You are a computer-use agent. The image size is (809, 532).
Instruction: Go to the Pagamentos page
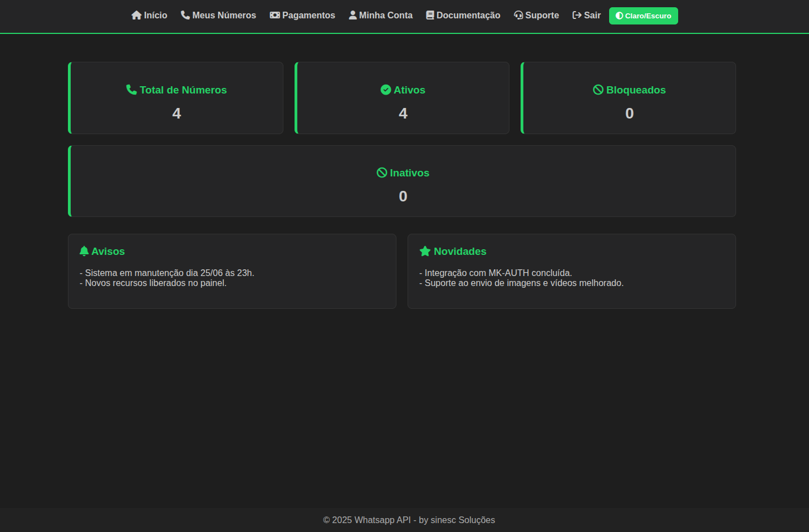pyautogui.click(x=302, y=16)
